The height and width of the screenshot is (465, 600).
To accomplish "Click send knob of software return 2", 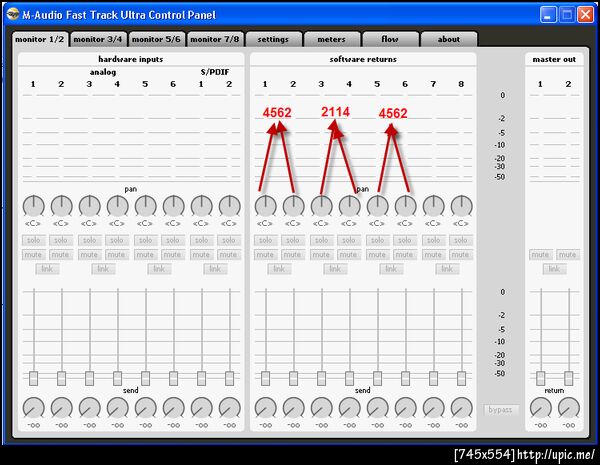I will [293, 408].
